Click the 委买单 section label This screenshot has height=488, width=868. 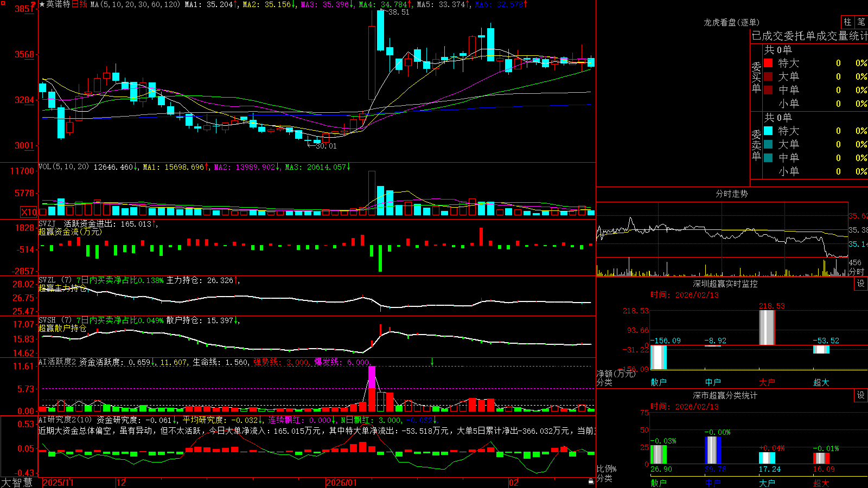(x=756, y=78)
